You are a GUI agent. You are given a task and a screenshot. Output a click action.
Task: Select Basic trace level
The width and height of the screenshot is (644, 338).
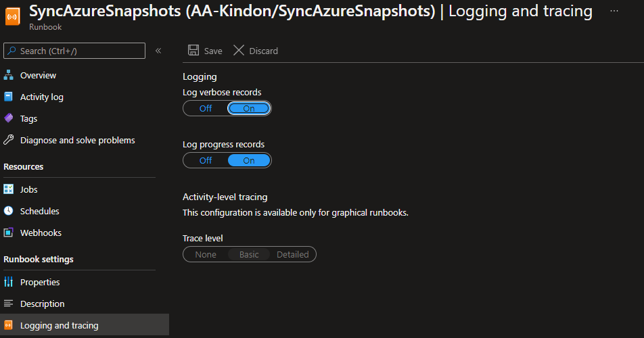click(x=249, y=254)
